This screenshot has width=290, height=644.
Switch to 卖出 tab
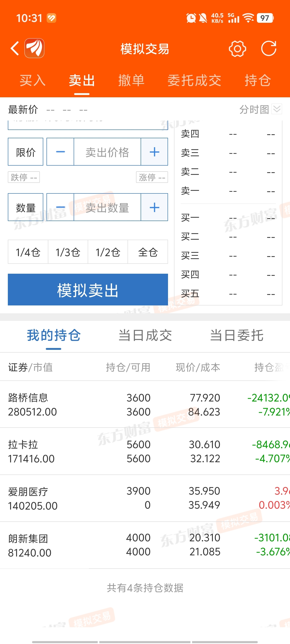coord(82,80)
